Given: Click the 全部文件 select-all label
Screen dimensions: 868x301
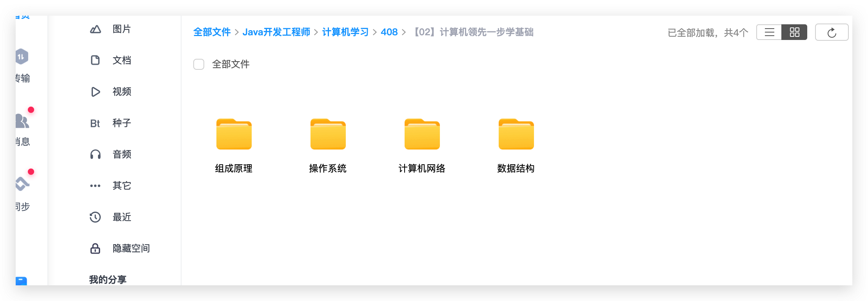Looking at the screenshot, I should click(231, 64).
